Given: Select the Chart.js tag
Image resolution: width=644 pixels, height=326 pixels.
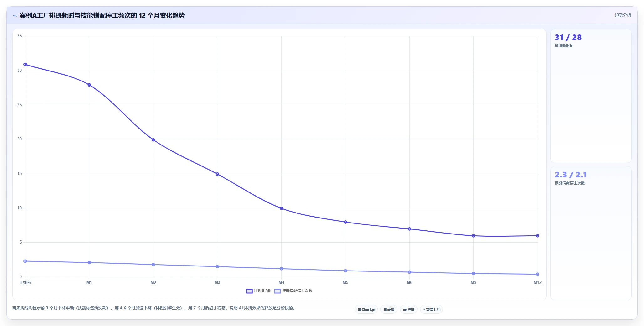Looking at the screenshot, I should (x=366, y=309).
